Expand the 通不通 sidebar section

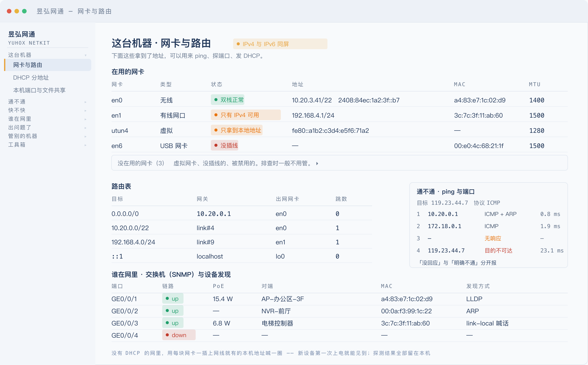pyautogui.click(x=48, y=102)
